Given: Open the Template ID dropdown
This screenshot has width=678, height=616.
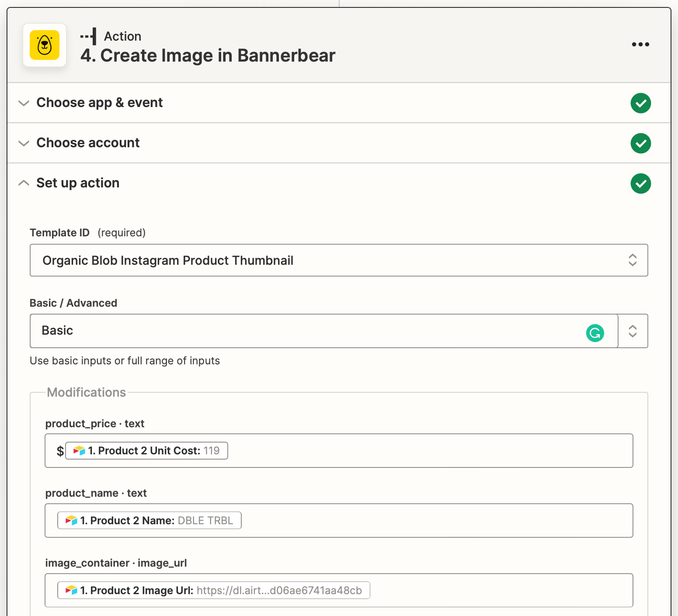Looking at the screenshot, I should 339,260.
